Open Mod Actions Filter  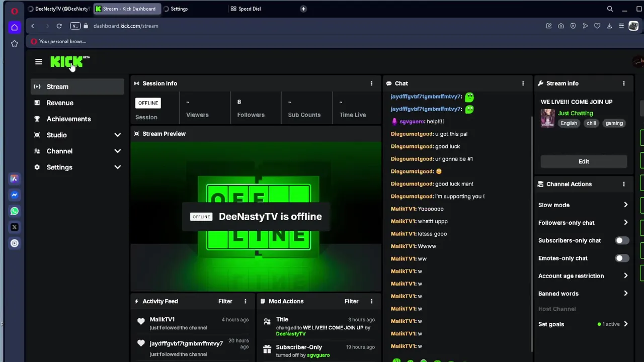tap(351, 301)
